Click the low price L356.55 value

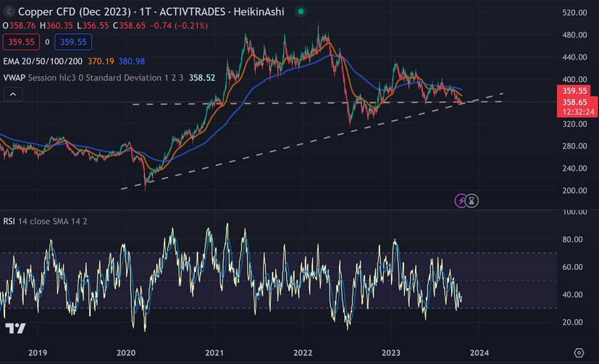[x=93, y=25]
